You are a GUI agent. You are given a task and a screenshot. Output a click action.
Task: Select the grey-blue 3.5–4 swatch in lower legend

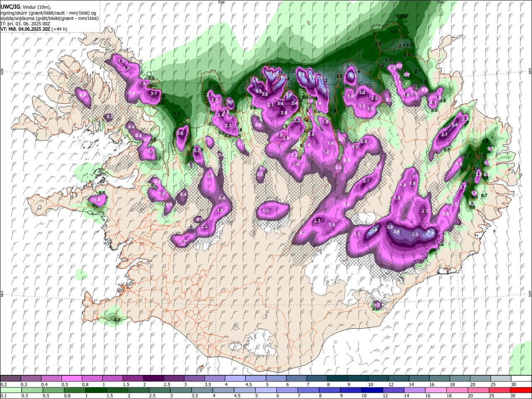tap(202, 390)
